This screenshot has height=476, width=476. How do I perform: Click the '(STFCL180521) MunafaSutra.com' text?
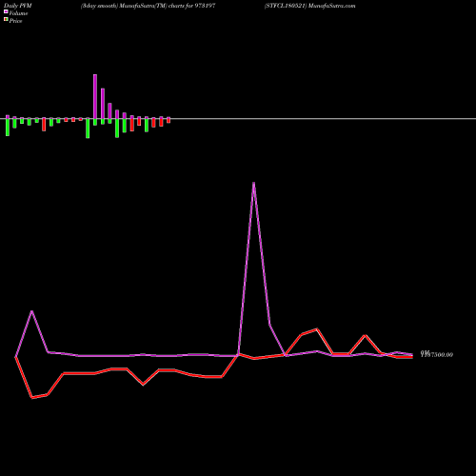[309, 6]
